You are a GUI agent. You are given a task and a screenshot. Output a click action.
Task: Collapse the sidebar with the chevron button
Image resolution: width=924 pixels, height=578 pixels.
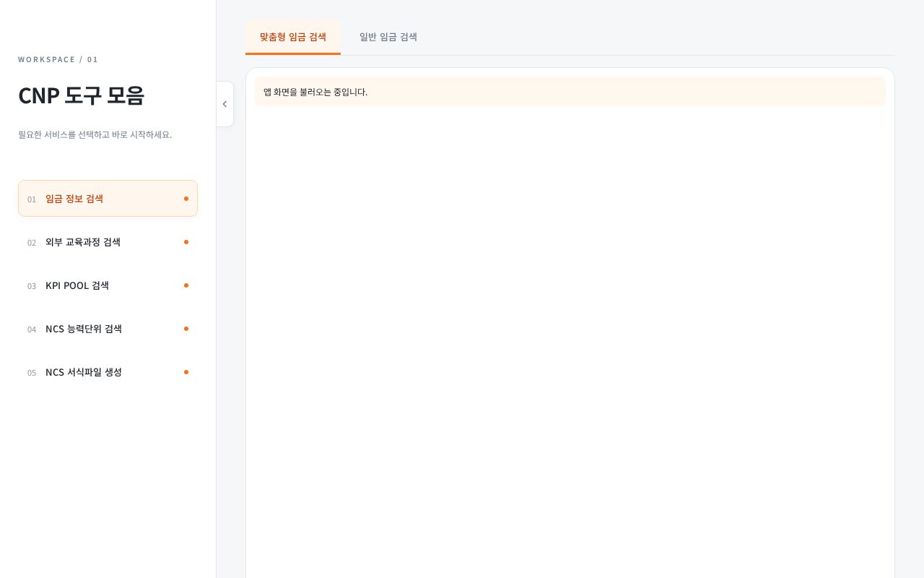click(x=225, y=104)
